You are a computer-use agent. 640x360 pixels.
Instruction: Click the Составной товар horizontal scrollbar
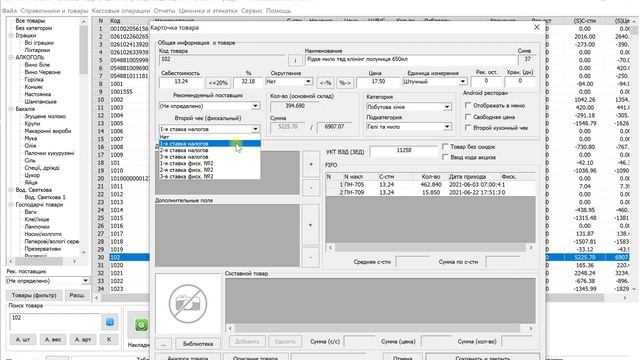pyautogui.click(x=380, y=328)
